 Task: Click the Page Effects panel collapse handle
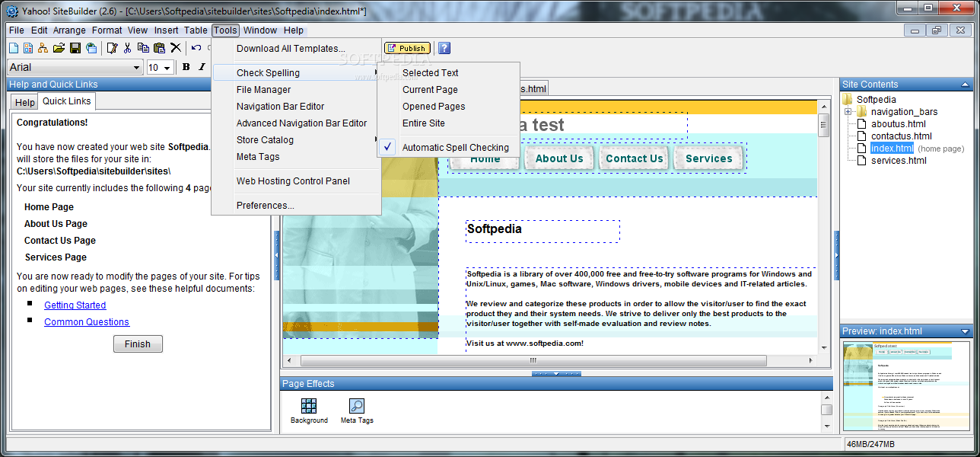pos(557,374)
